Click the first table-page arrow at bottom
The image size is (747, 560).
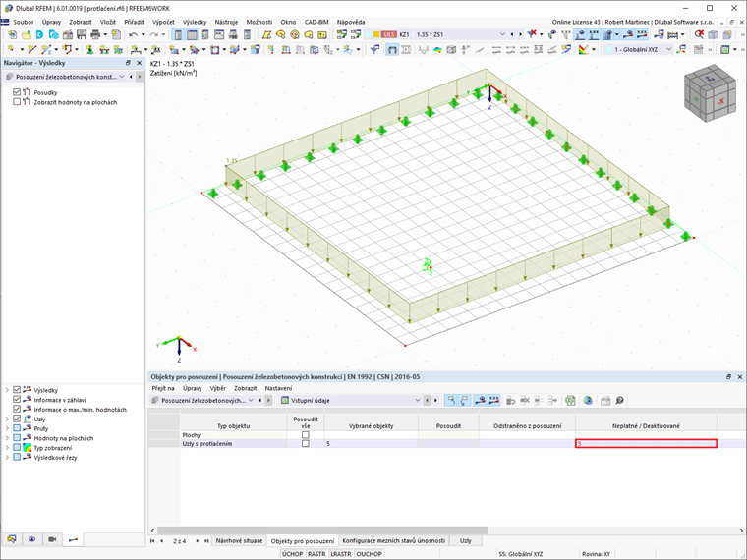[152, 541]
